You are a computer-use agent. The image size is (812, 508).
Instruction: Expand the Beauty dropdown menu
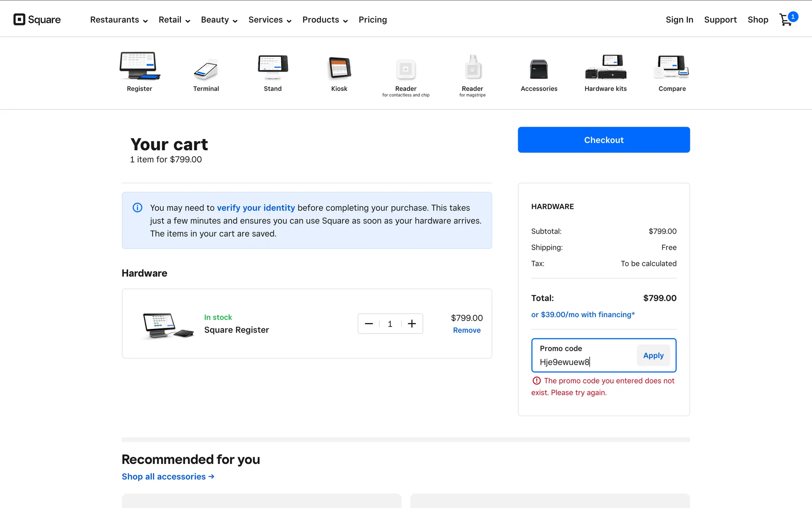click(219, 20)
